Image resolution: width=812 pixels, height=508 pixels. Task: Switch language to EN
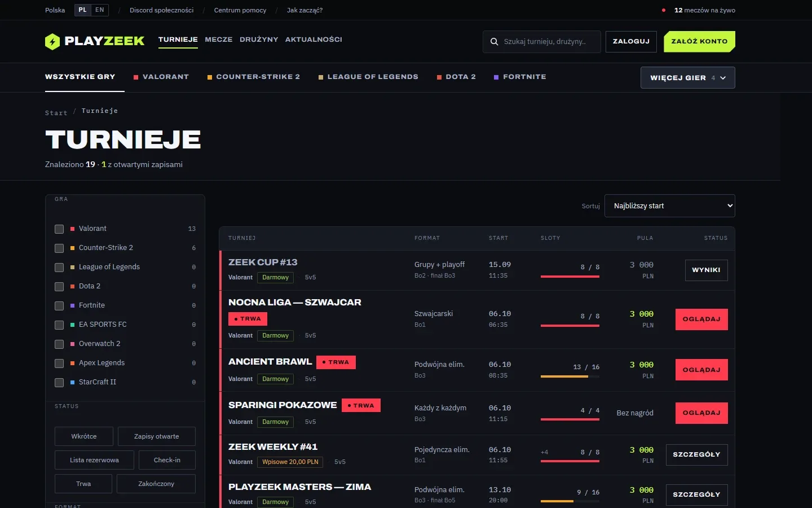click(x=100, y=10)
